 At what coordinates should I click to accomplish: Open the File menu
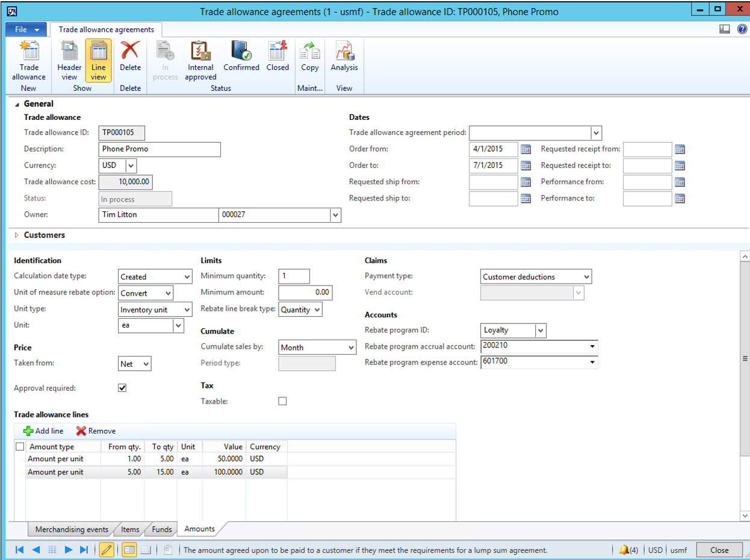click(x=26, y=30)
